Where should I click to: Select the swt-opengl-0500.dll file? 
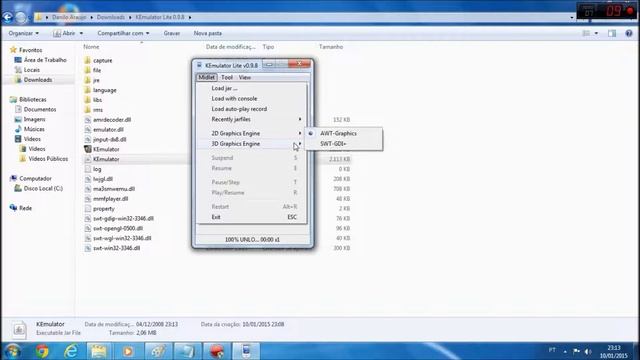[x=118, y=228]
